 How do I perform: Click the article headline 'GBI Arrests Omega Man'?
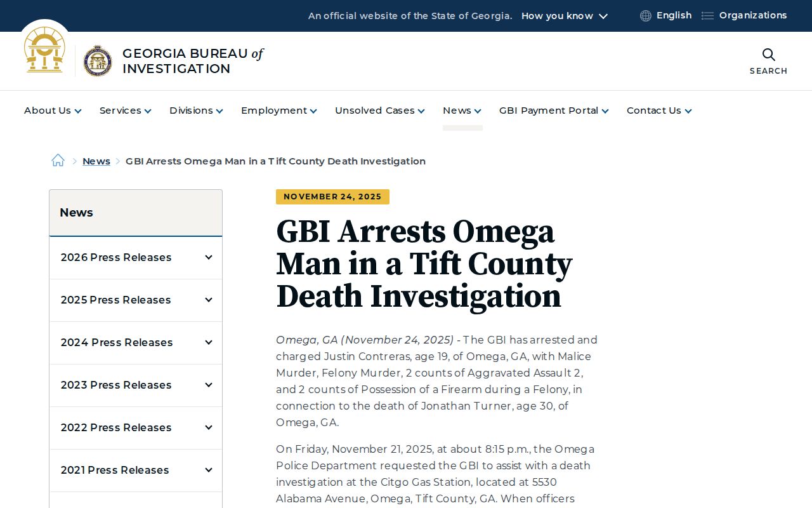click(x=424, y=264)
